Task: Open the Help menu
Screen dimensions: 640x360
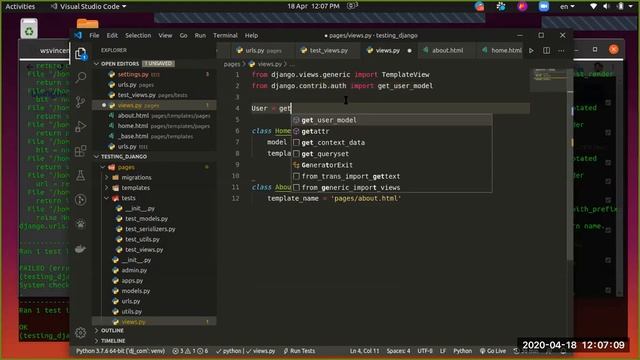Action: tap(251, 36)
